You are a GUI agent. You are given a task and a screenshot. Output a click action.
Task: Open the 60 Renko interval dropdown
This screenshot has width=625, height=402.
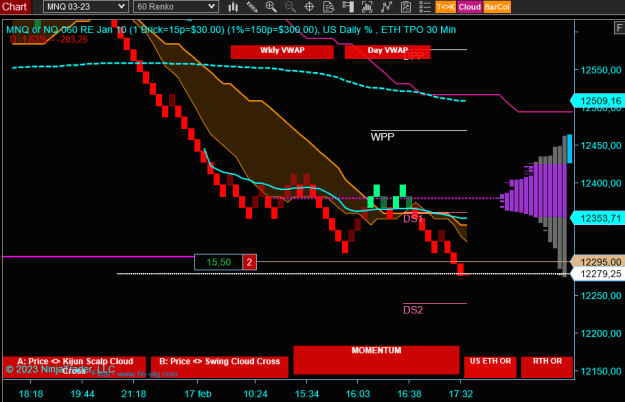(x=175, y=7)
